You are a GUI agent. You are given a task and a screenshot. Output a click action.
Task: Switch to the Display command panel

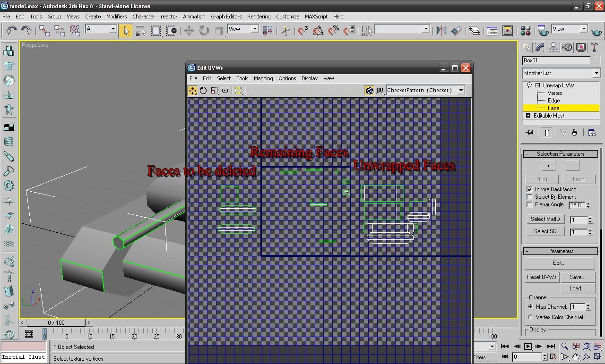(x=581, y=47)
